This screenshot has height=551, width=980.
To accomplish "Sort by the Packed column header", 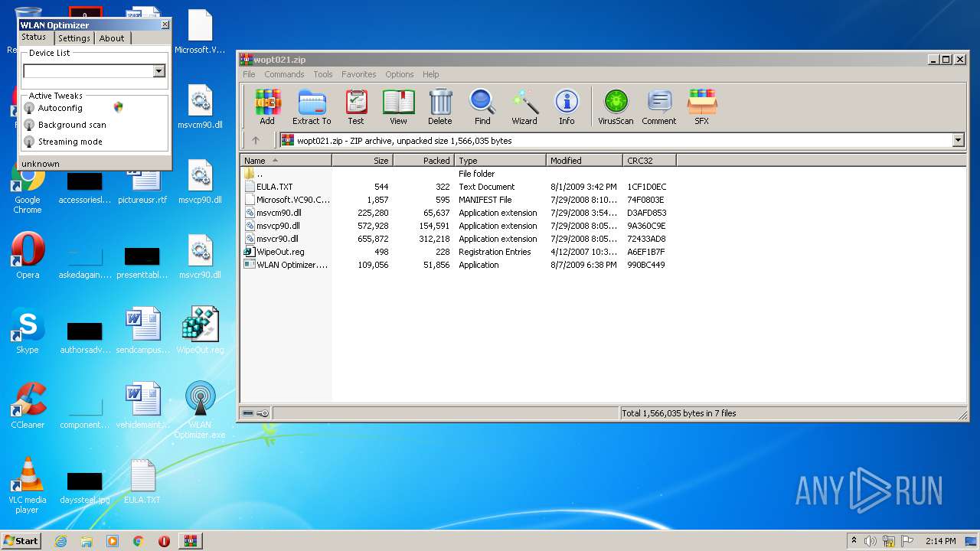I will click(424, 160).
